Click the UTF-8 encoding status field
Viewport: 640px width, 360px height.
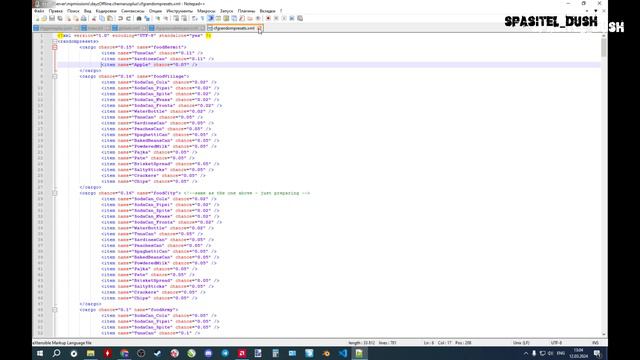pos(557,343)
